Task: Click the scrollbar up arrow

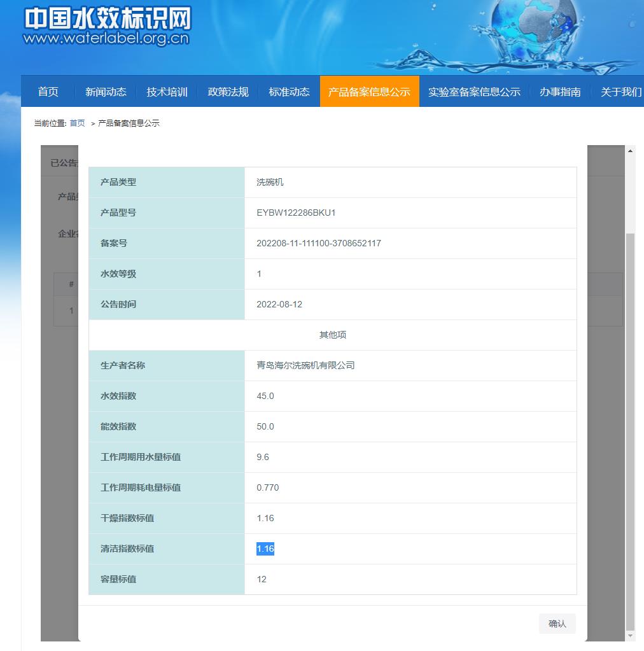Action: [x=630, y=150]
